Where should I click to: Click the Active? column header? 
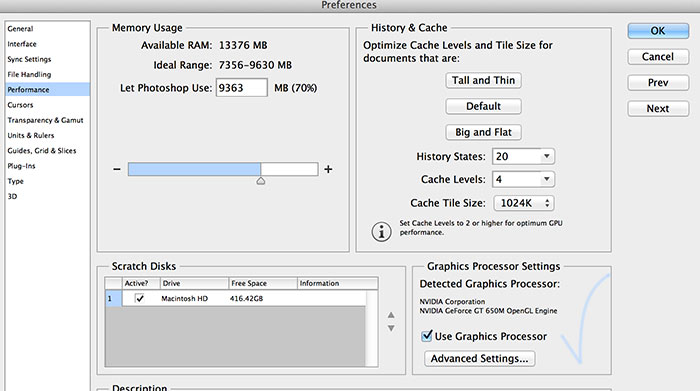tap(141, 283)
